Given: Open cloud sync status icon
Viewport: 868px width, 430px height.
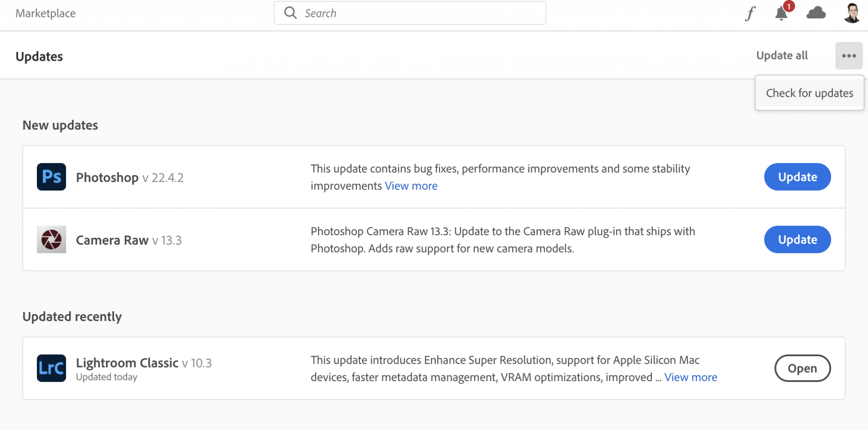Looking at the screenshot, I should pyautogui.click(x=816, y=13).
